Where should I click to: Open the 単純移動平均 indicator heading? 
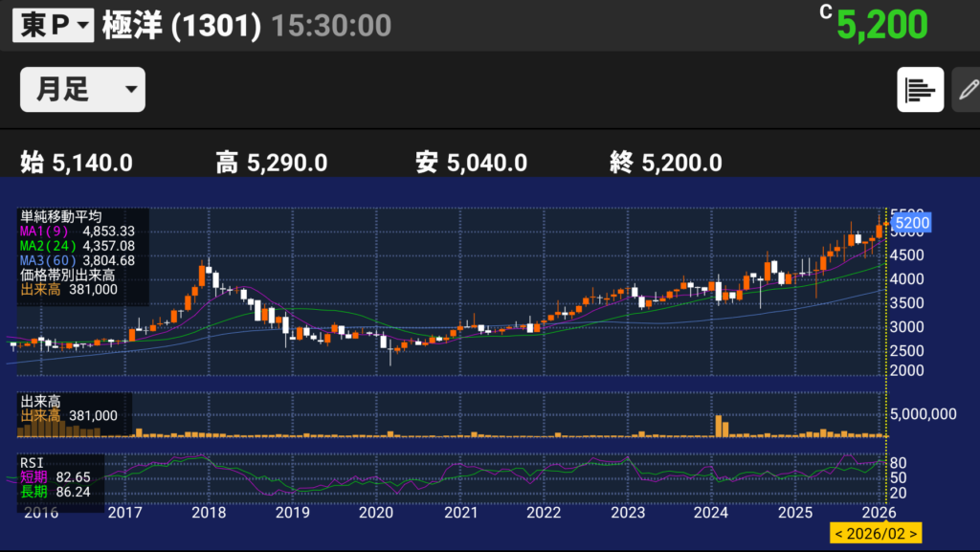61,217
